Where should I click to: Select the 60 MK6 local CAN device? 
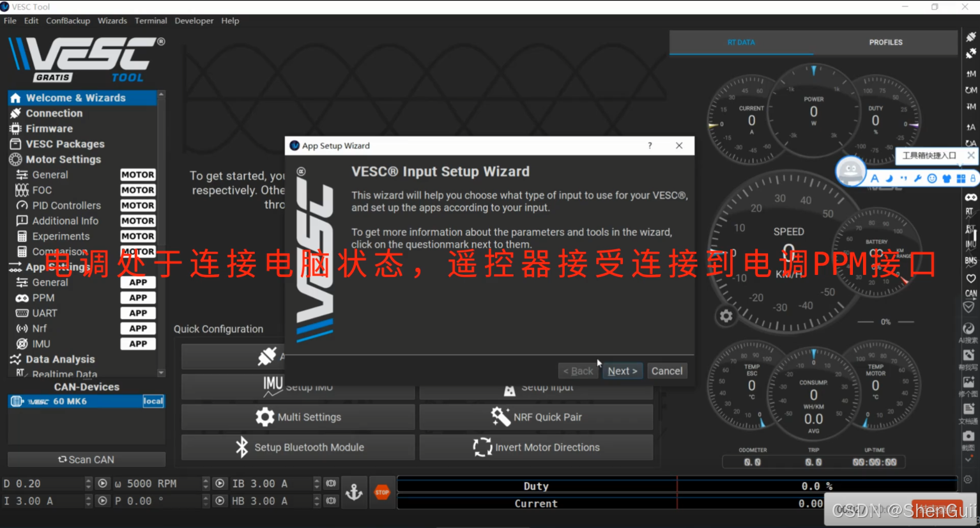[x=86, y=401]
